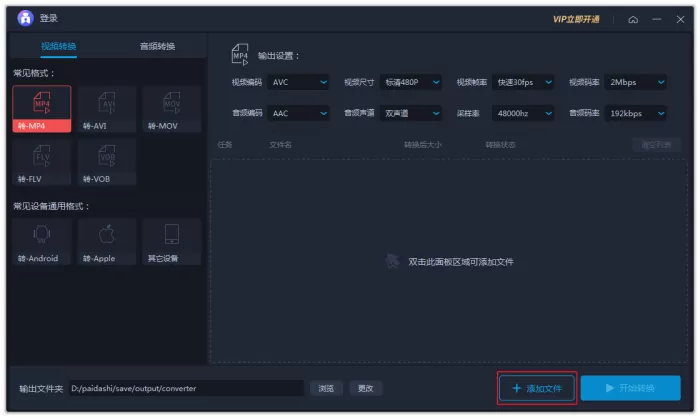Click the 浏览 button
This screenshot has height=418, width=700.
click(x=326, y=389)
